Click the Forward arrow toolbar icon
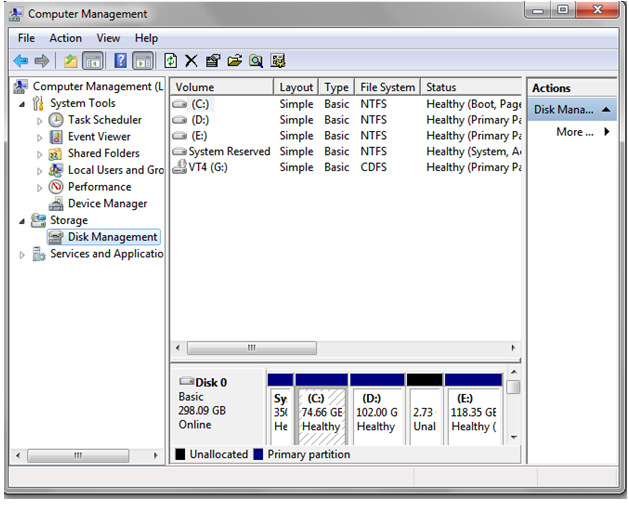The width and height of the screenshot is (629, 505). tap(42, 61)
